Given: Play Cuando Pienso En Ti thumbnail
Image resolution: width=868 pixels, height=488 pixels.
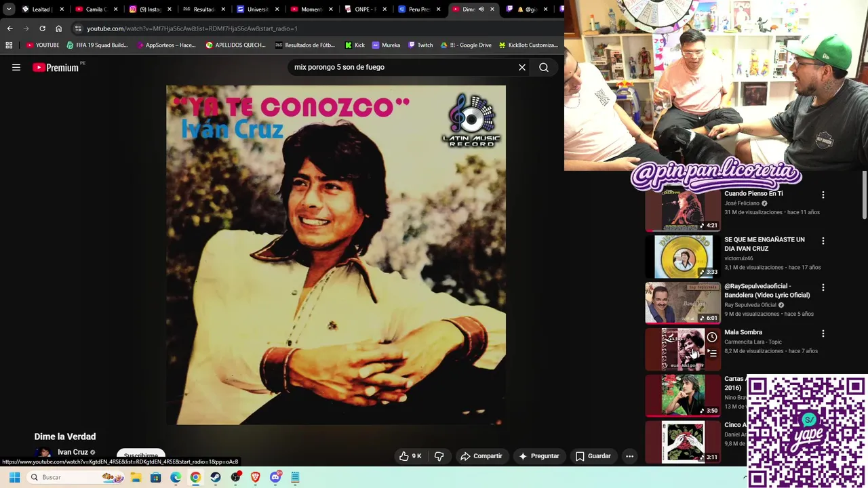Looking at the screenshot, I should (683, 210).
